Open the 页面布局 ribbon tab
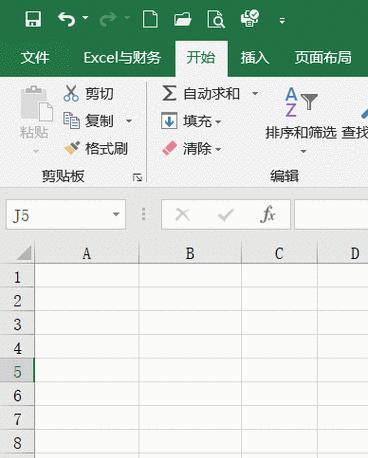This screenshot has width=368, height=458. click(323, 58)
